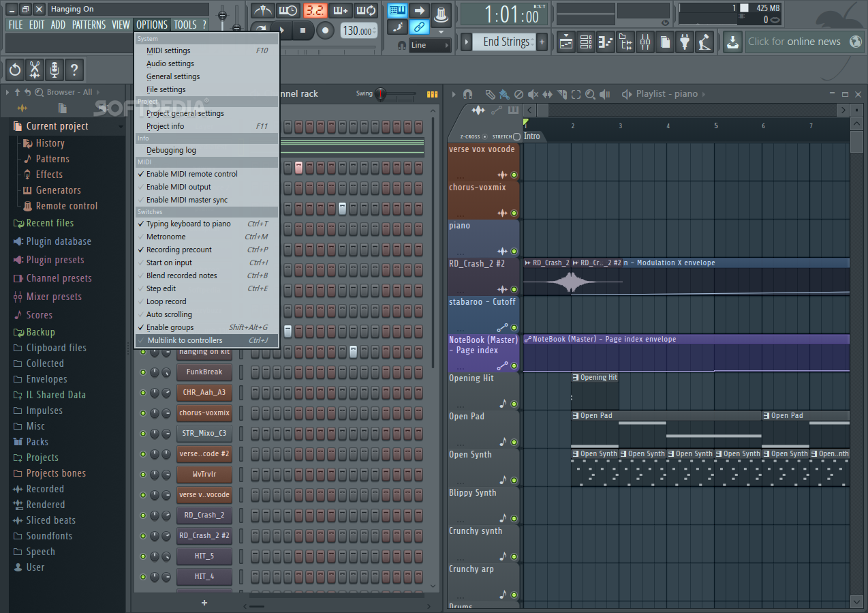Toggle Blend recorded notes option
This screenshot has width=868, height=613.
(206, 275)
